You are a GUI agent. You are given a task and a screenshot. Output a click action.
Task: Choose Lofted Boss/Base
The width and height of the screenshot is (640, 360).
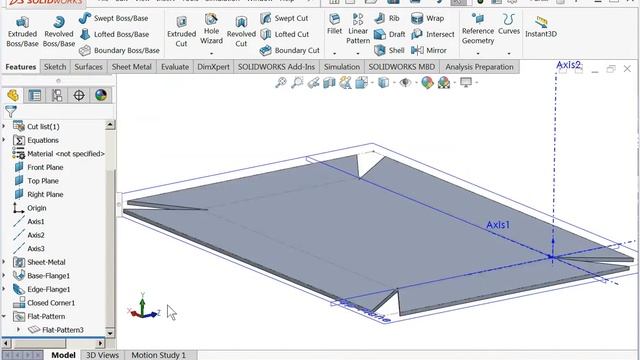click(114, 34)
